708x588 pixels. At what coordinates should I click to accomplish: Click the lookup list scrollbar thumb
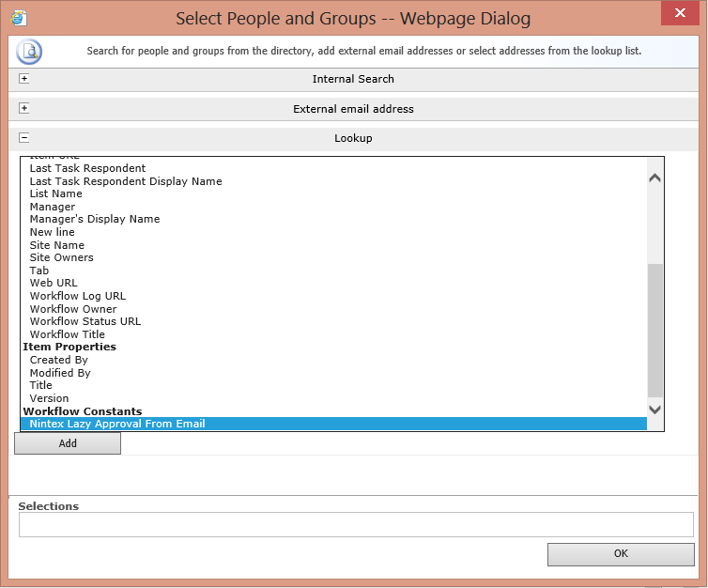click(654, 331)
